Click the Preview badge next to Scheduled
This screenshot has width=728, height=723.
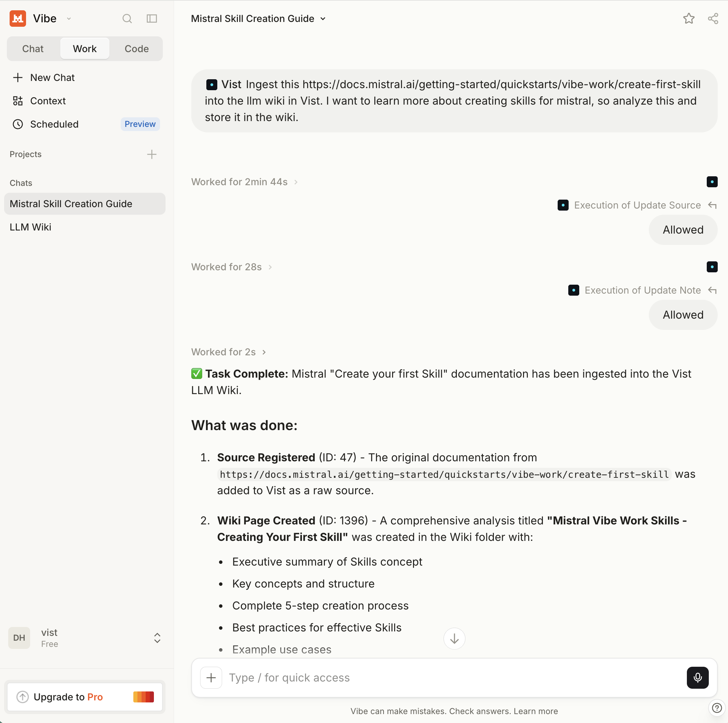140,125
